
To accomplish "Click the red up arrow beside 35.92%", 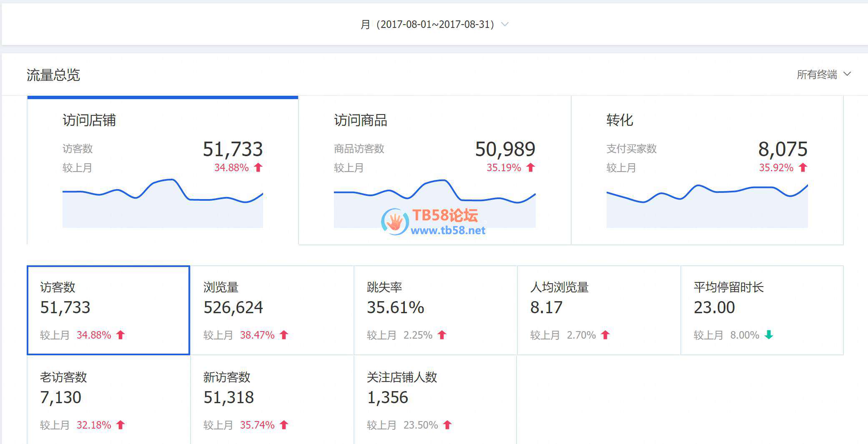I will tap(803, 167).
